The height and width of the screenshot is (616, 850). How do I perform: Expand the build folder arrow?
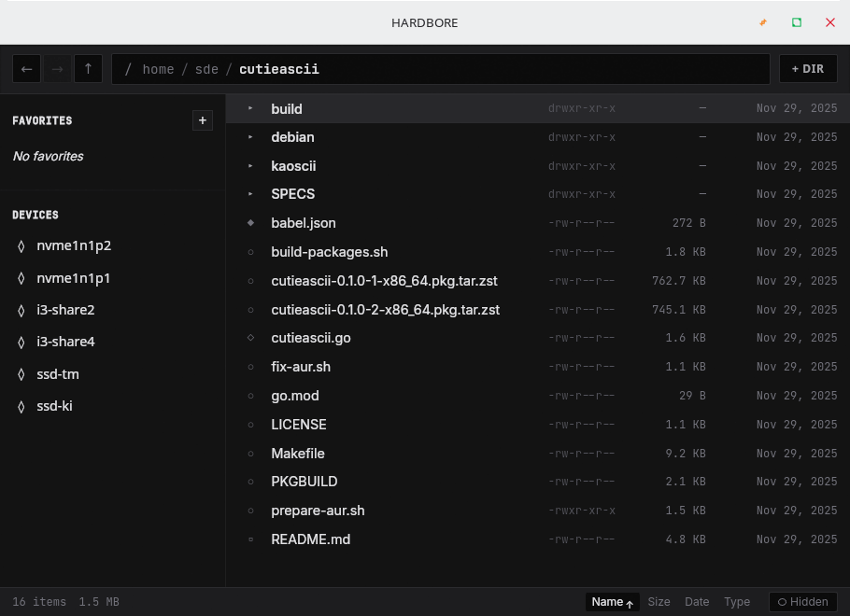250,109
